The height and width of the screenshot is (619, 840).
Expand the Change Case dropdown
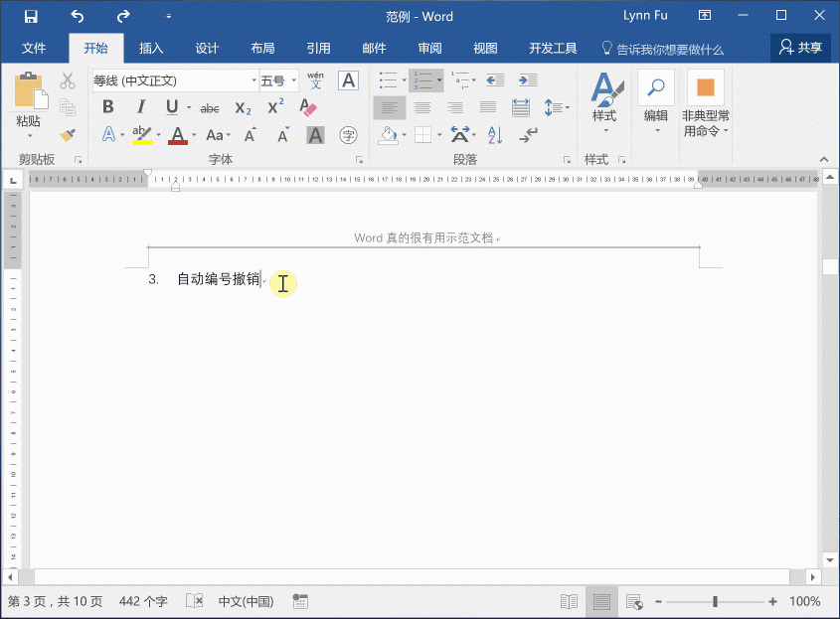pos(228,134)
